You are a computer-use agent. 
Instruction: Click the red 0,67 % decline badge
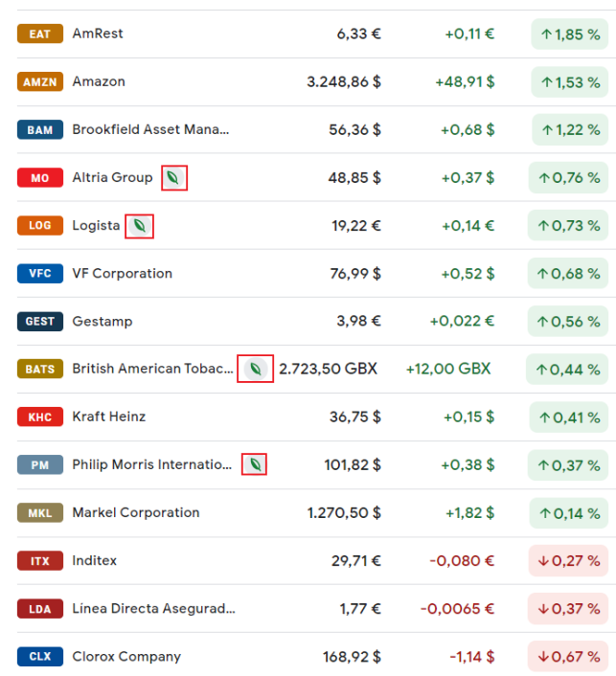[568, 657]
